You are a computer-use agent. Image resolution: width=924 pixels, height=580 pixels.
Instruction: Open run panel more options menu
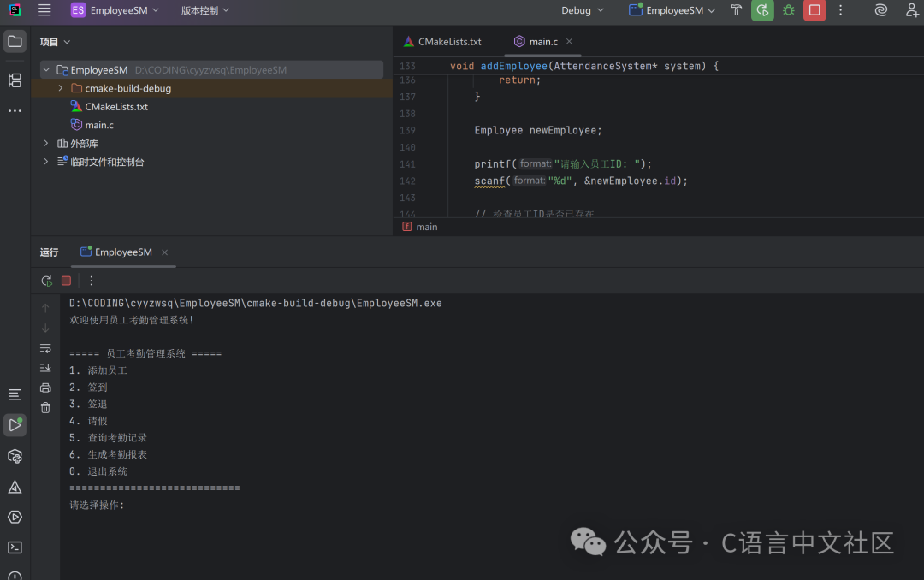91,281
